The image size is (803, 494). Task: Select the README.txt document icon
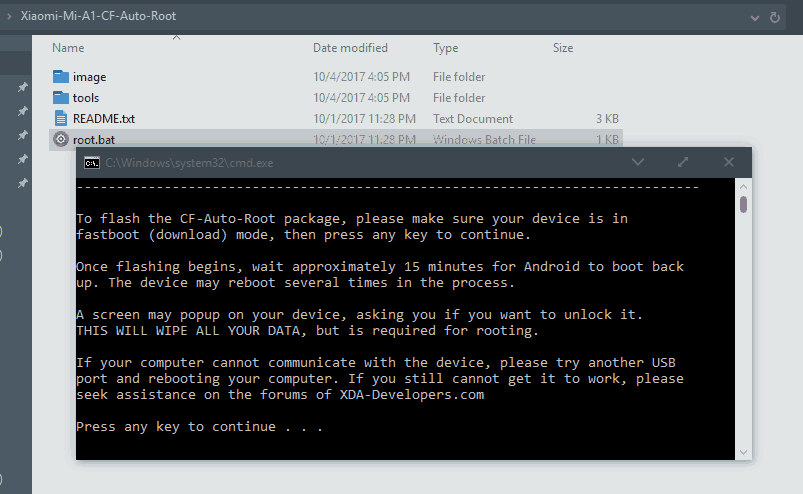(60, 118)
